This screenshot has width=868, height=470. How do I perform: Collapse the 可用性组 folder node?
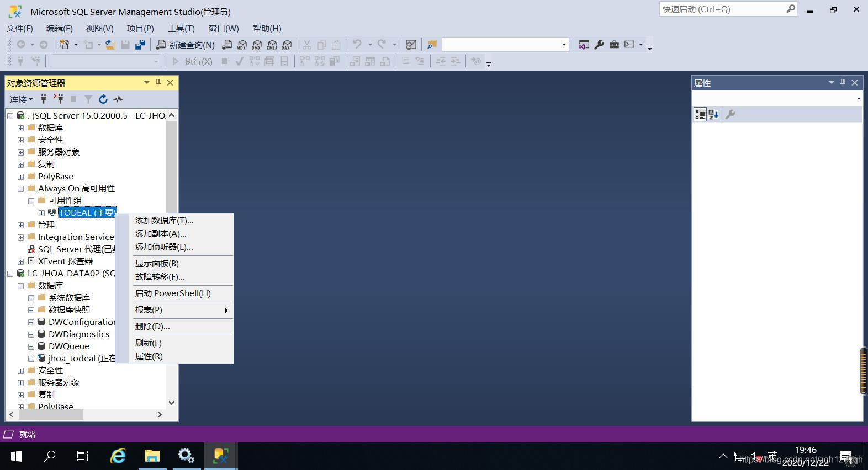[31, 201]
